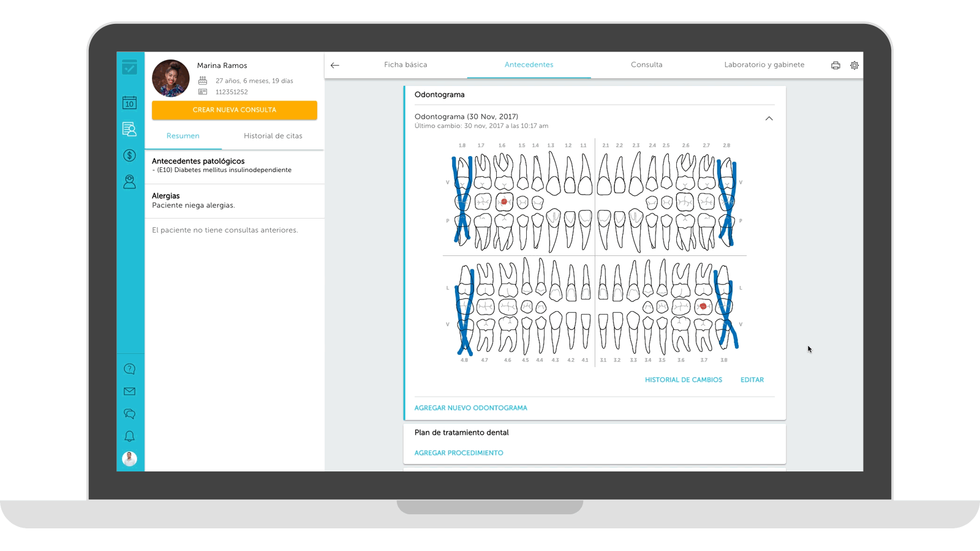Click the 'Alergias' heading
The height and width of the screenshot is (551, 980).
[x=166, y=196]
